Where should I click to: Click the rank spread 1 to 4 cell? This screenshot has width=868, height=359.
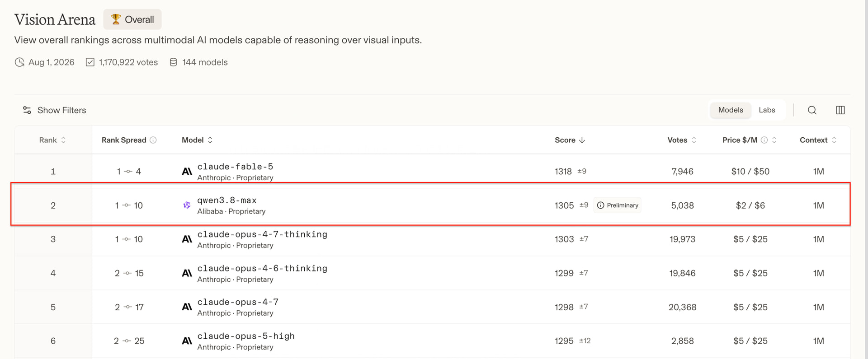point(129,172)
